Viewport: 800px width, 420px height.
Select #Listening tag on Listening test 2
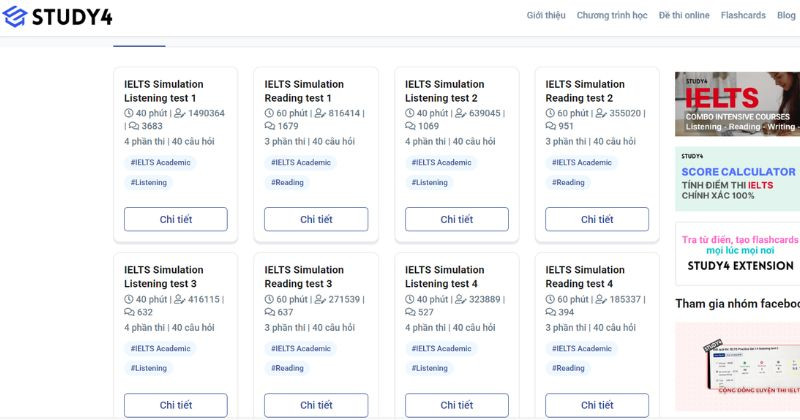coord(430,183)
